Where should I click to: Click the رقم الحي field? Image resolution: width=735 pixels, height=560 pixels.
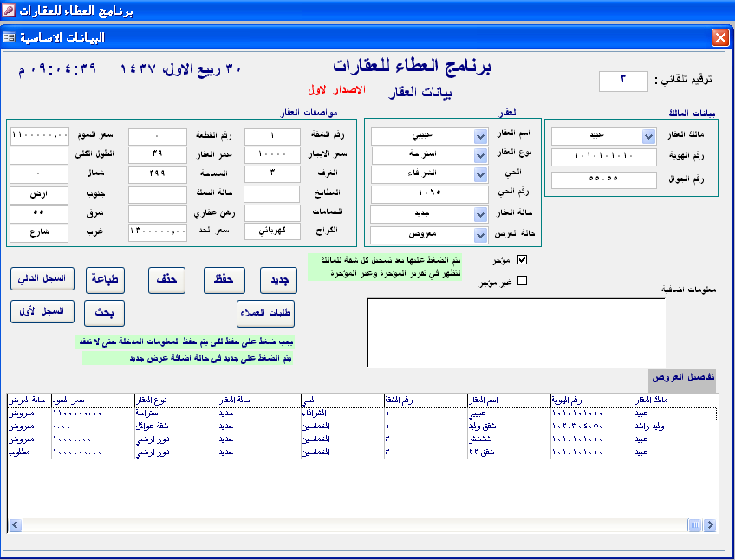(429, 193)
